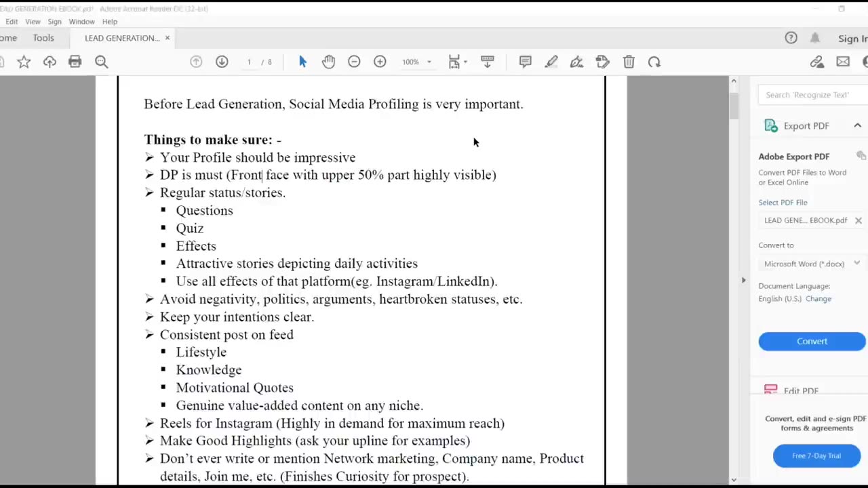Click the Search Recognize Text field
The height and width of the screenshot is (488, 868).
(x=812, y=95)
